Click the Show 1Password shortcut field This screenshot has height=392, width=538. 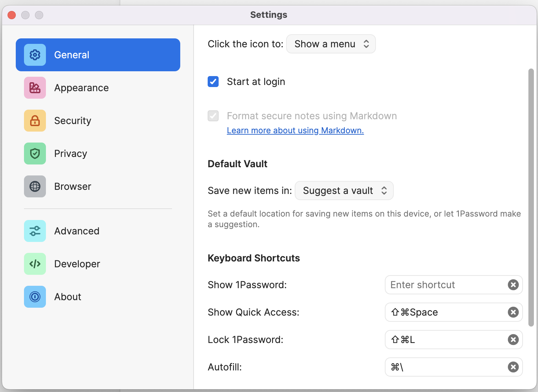tap(445, 285)
